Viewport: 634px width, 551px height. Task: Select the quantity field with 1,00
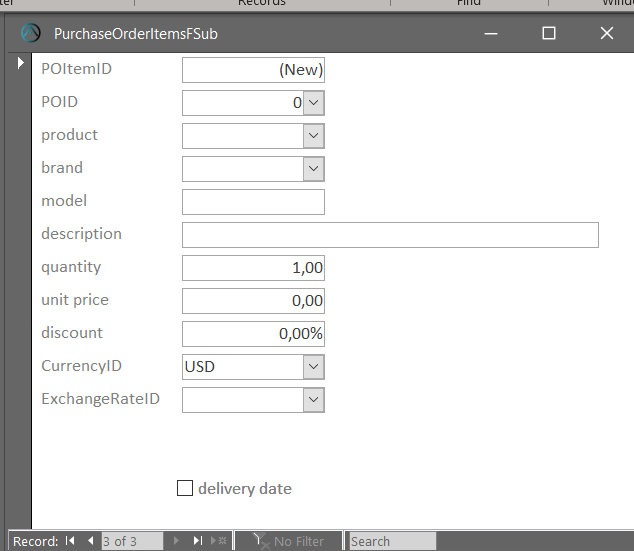point(253,268)
